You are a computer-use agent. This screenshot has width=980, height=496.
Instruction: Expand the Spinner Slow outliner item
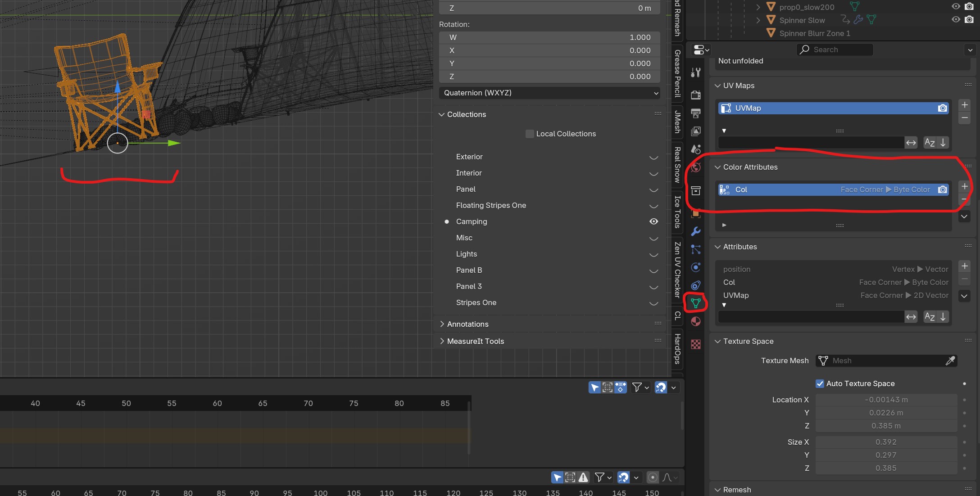pos(758,20)
